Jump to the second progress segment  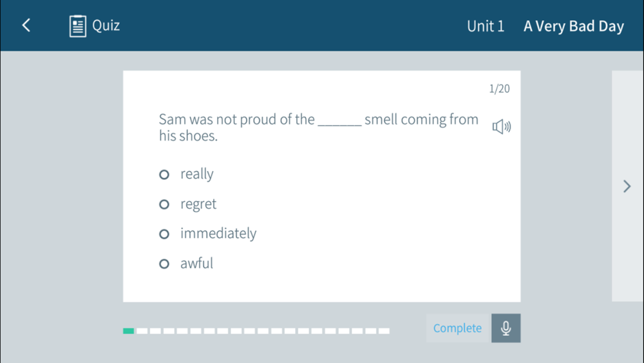click(142, 331)
